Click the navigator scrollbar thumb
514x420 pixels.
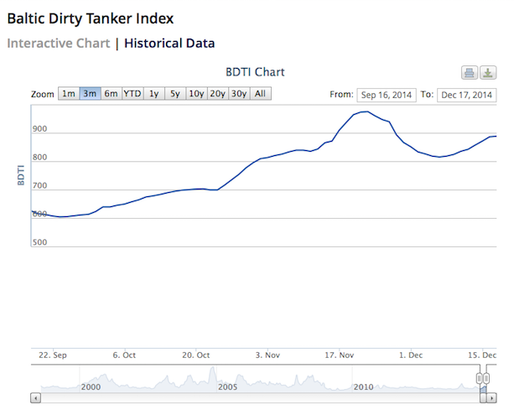[483, 398]
